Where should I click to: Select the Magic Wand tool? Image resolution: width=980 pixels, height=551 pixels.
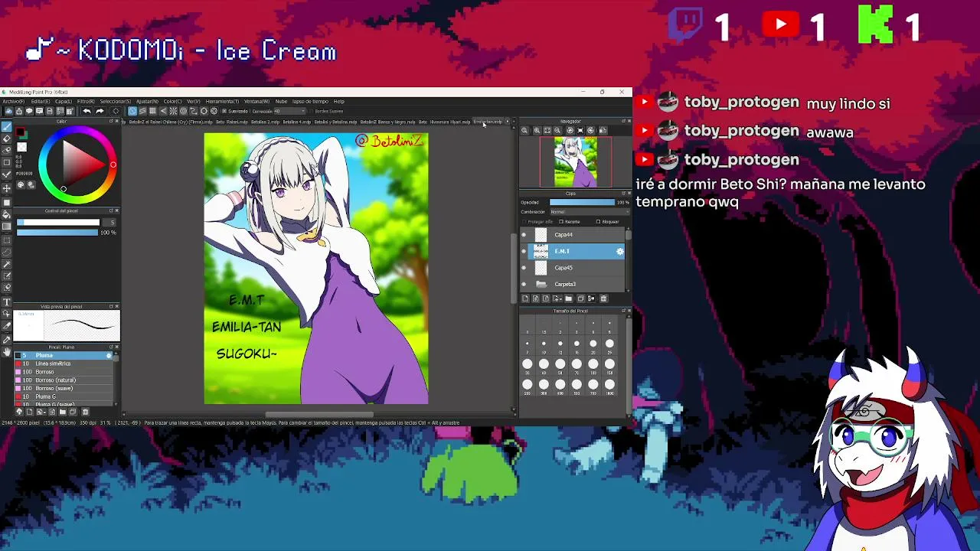coord(7,263)
